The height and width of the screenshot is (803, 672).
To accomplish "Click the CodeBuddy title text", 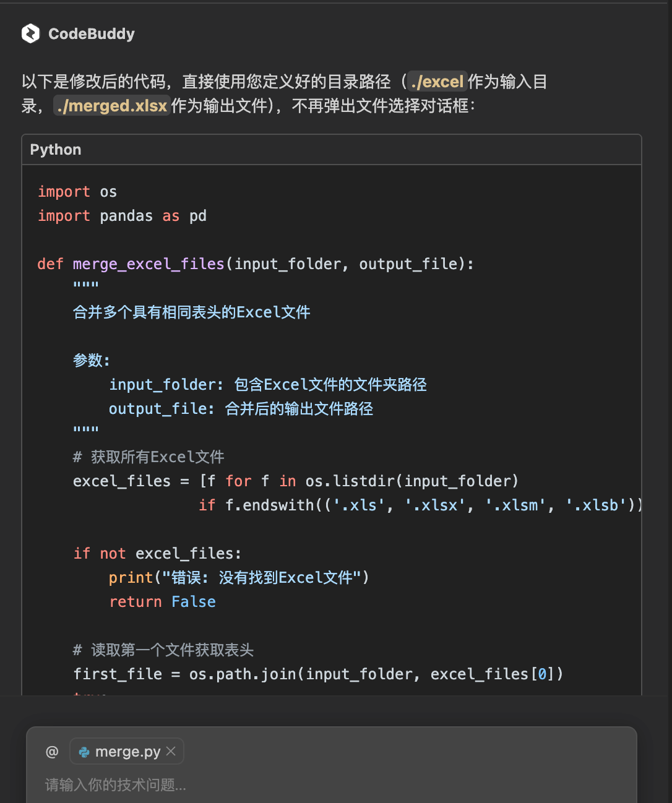I will tap(90, 34).
